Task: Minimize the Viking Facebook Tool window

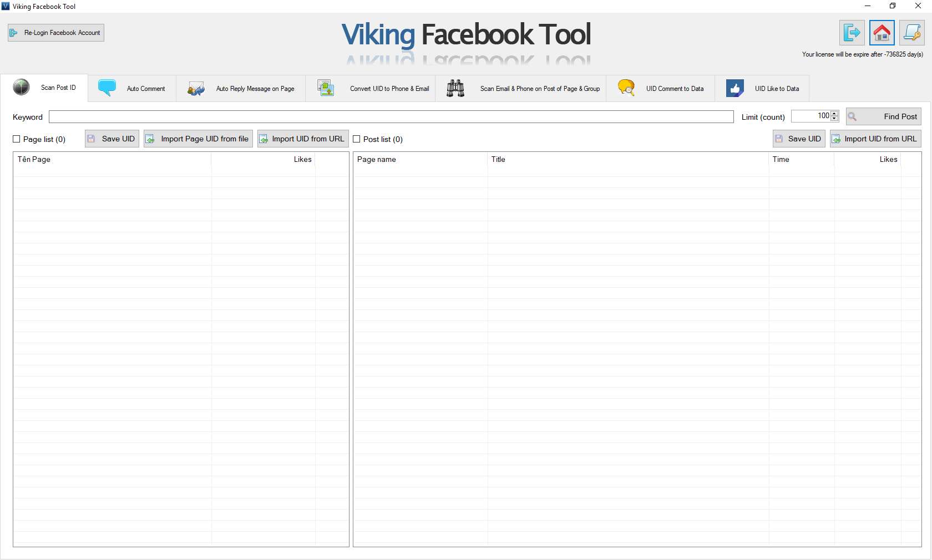Action: 868,6
